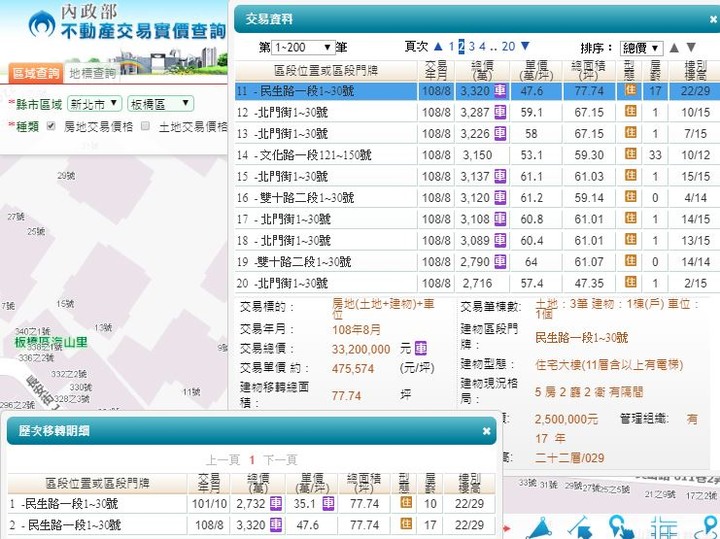Go to next page using the blue down triangle
This screenshot has height=539, width=720.
tap(525, 45)
